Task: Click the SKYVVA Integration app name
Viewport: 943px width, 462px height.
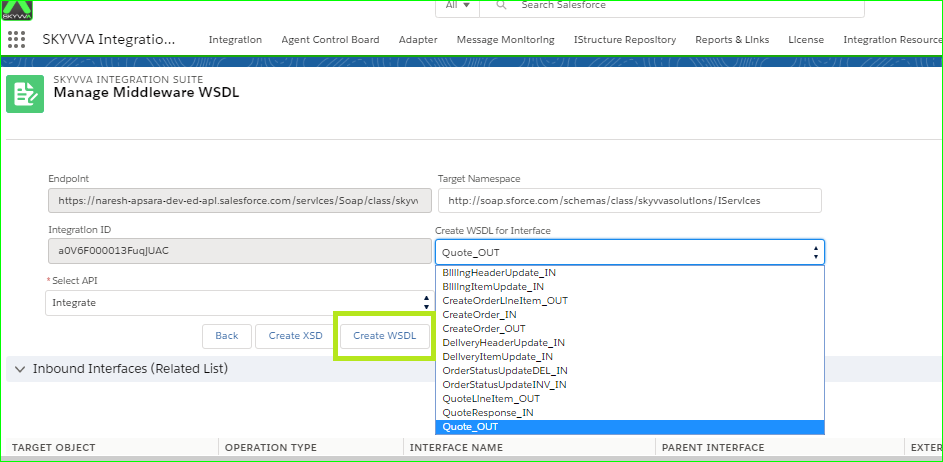Action: pos(109,40)
